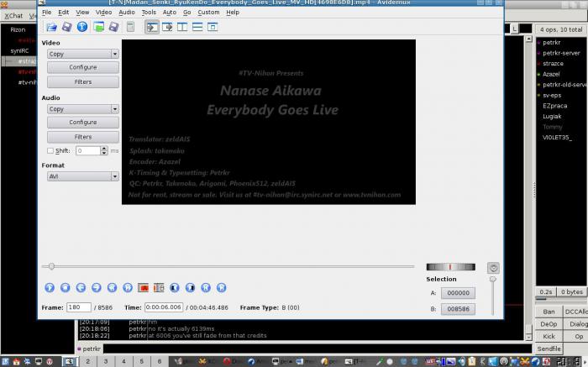Click the Shift milliseconds input field

click(x=88, y=150)
